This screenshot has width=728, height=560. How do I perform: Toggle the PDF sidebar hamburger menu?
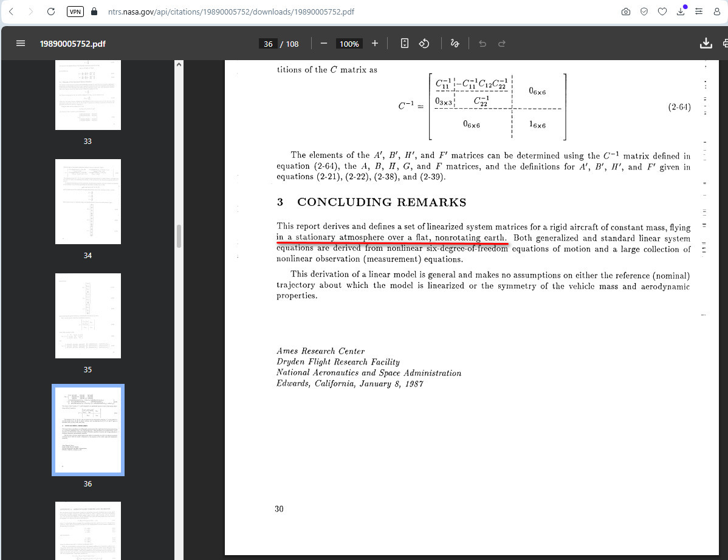click(x=21, y=43)
